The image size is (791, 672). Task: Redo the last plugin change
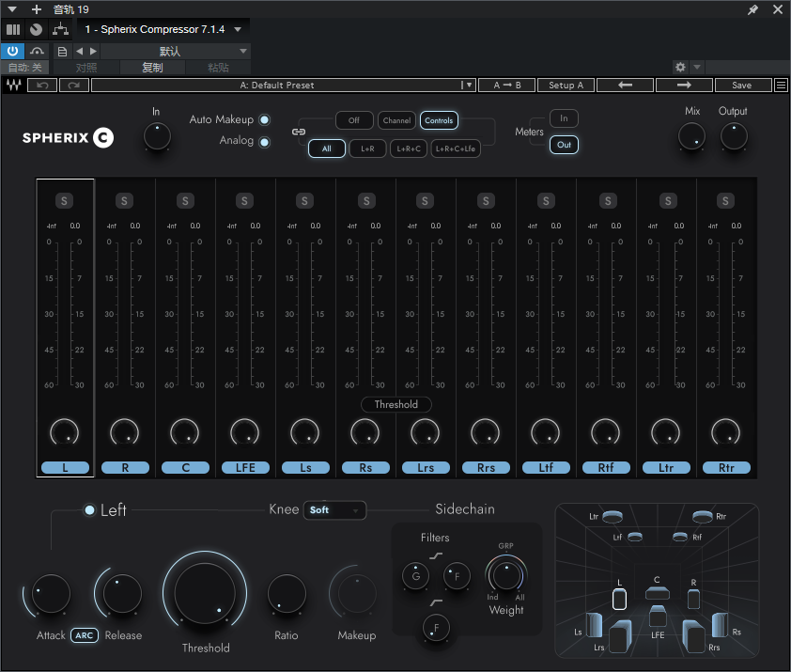(73, 85)
